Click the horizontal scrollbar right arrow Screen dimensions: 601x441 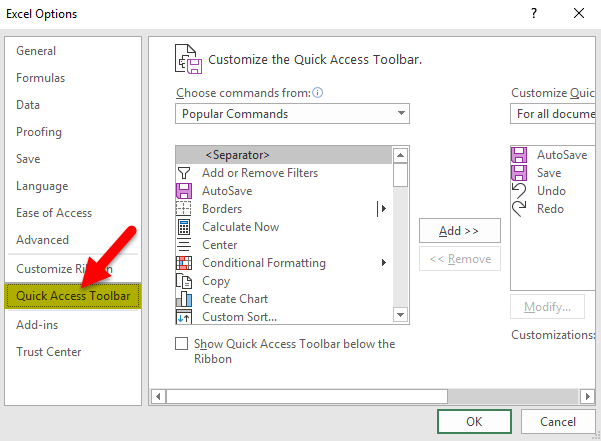click(x=587, y=396)
